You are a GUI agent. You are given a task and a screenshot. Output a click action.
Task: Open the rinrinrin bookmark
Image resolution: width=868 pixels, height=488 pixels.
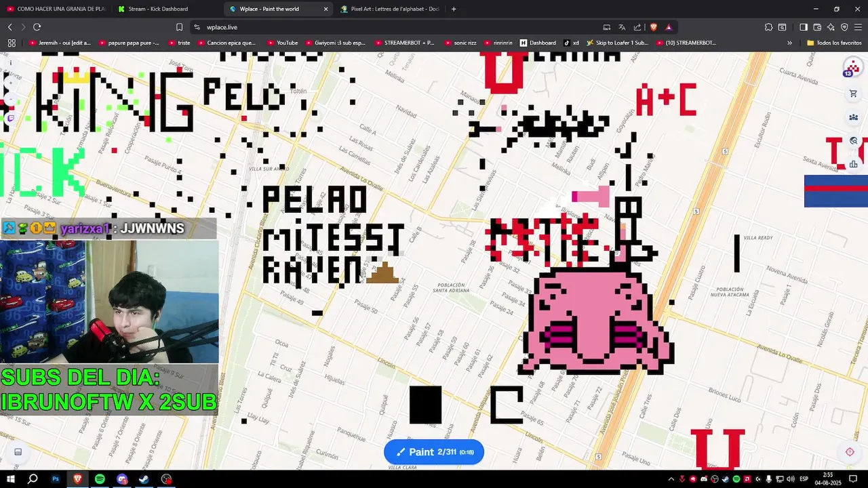click(x=498, y=43)
